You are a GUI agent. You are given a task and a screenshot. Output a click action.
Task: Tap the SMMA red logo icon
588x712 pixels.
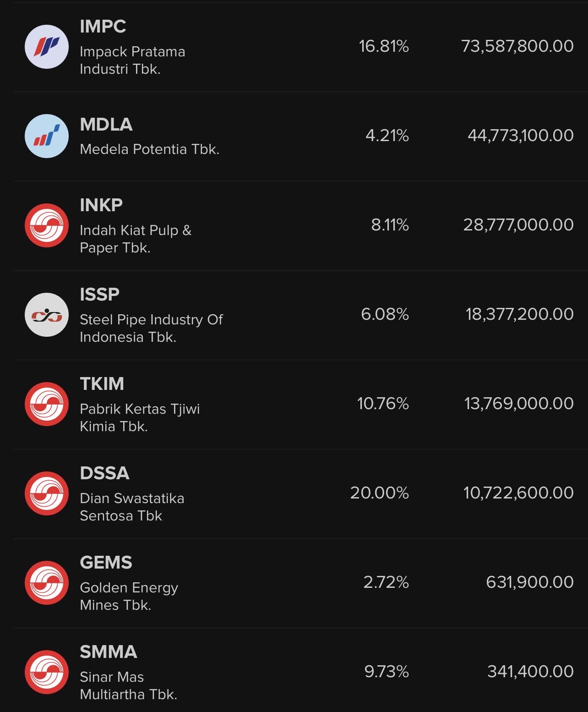coord(47,672)
